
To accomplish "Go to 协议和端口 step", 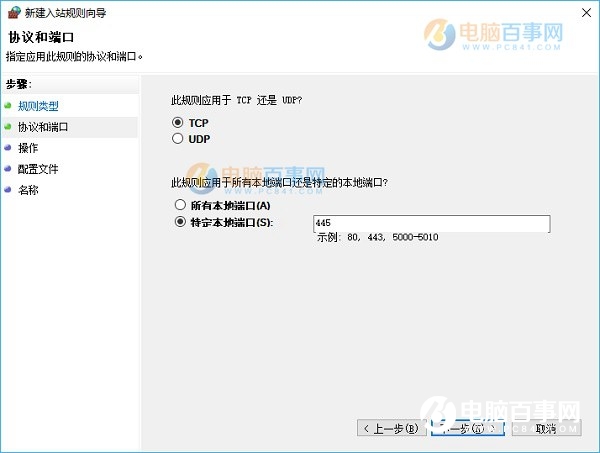I will 43,127.
